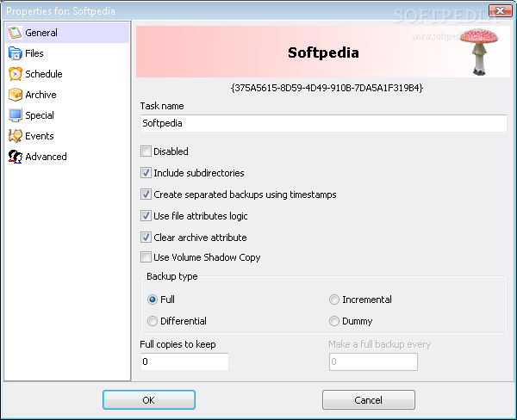Click the Events cat icon

(16, 136)
